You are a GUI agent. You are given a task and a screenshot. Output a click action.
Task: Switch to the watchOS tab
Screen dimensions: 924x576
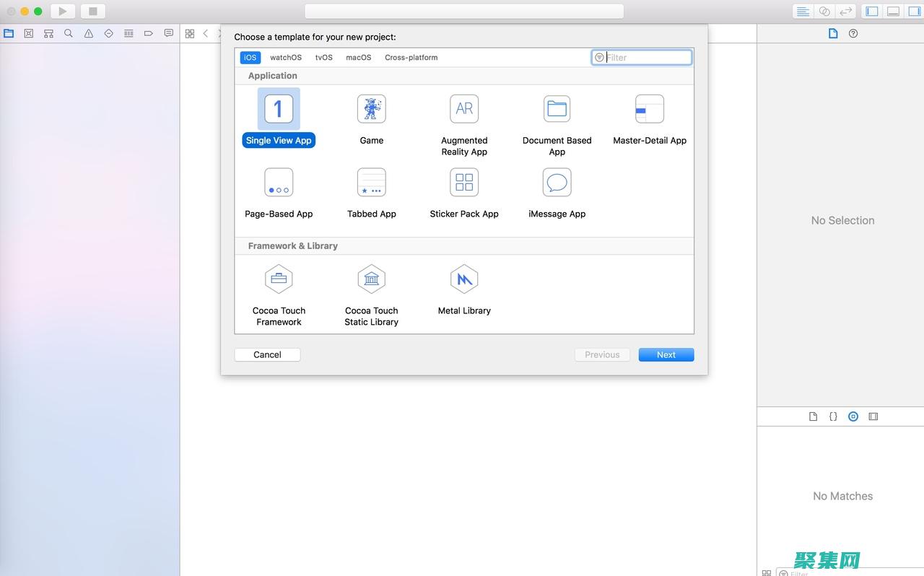pos(285,57)
